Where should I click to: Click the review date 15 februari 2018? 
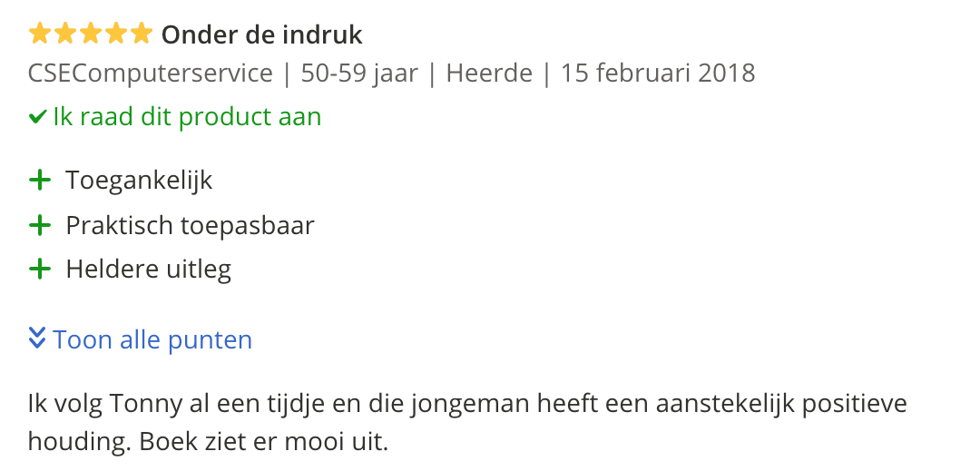pyautogui.click(x=658, y=73)
